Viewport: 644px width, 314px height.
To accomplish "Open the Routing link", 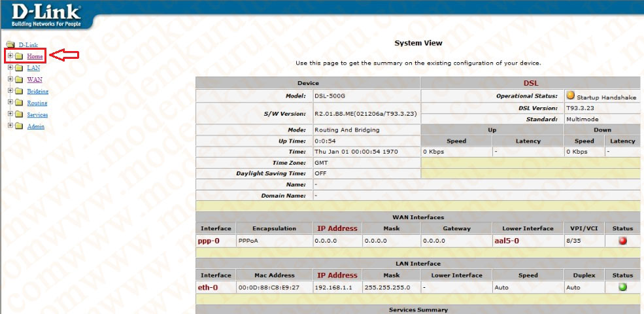I will pos(37,103).
